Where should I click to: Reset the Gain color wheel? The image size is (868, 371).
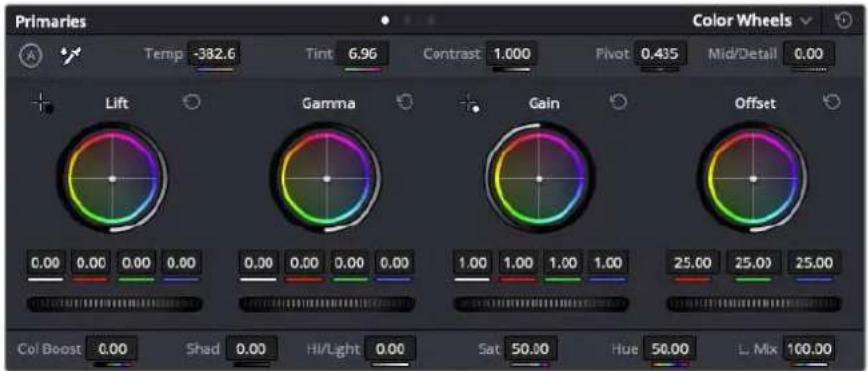tap(618, 102)
